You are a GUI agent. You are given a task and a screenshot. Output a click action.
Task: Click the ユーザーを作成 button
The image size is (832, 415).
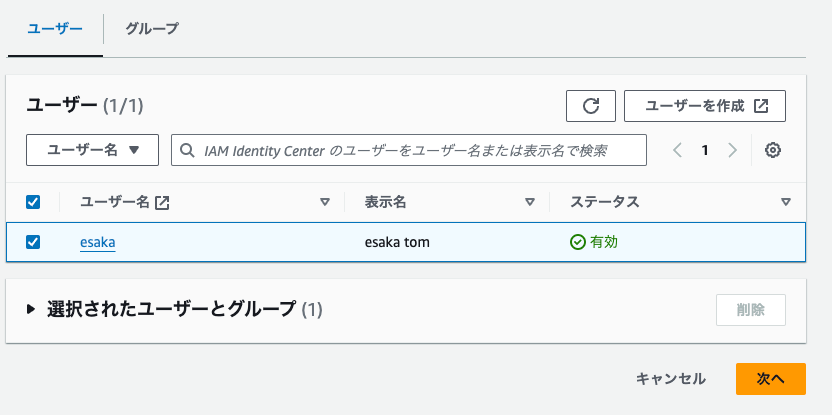(705, 106)
